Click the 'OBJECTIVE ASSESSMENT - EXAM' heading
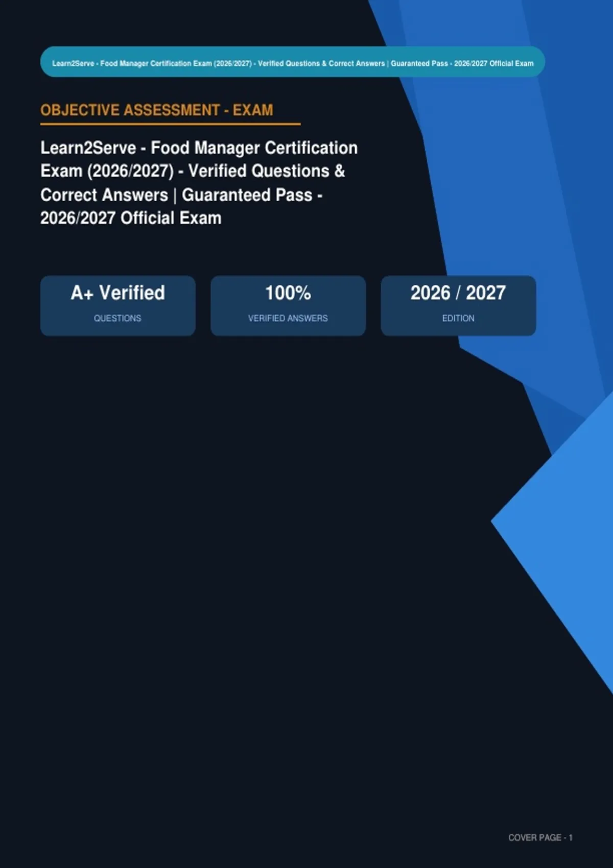Viewport: 613px width, 868px height. [x=157, y=110]
